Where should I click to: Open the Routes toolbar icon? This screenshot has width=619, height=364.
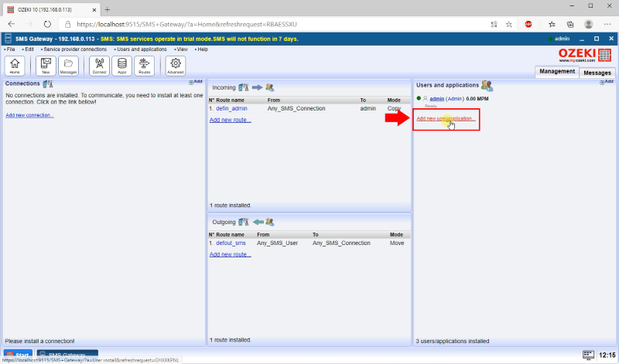click(145, 66)
